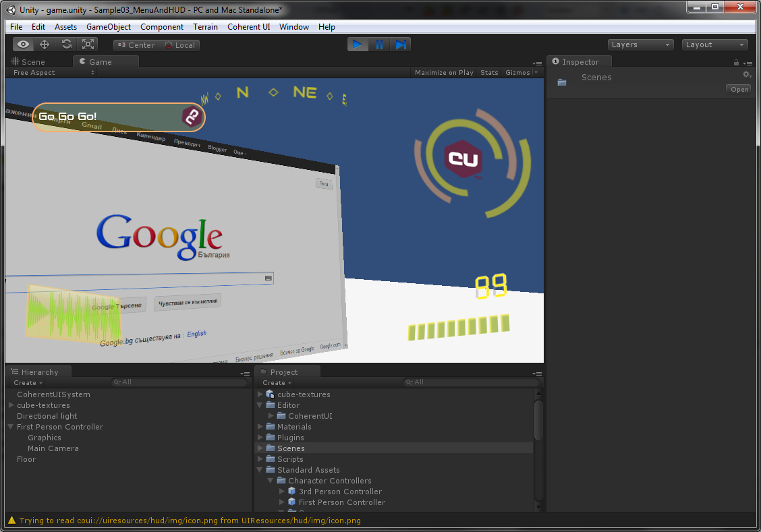Toggle Local rotation mode

click(x=179, y=45)
